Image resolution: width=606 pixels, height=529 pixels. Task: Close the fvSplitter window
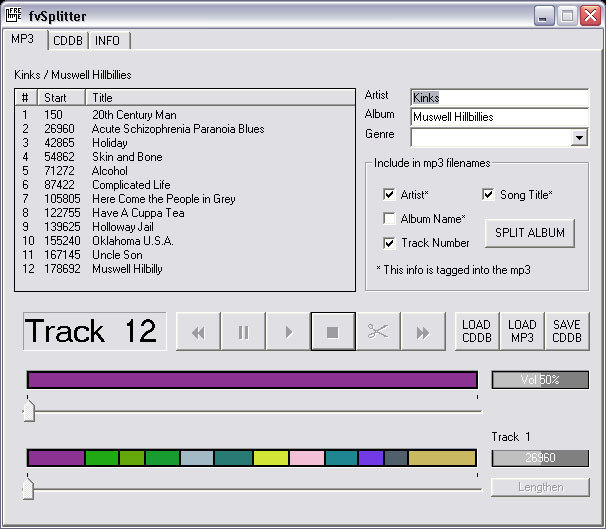tap(591, 16)
